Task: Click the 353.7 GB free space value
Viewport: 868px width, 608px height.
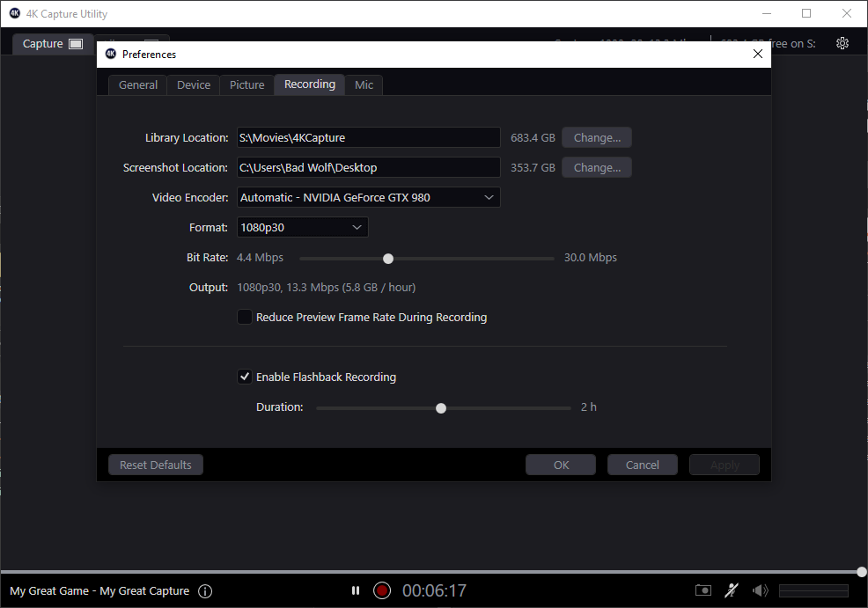Action: [533, 168]
